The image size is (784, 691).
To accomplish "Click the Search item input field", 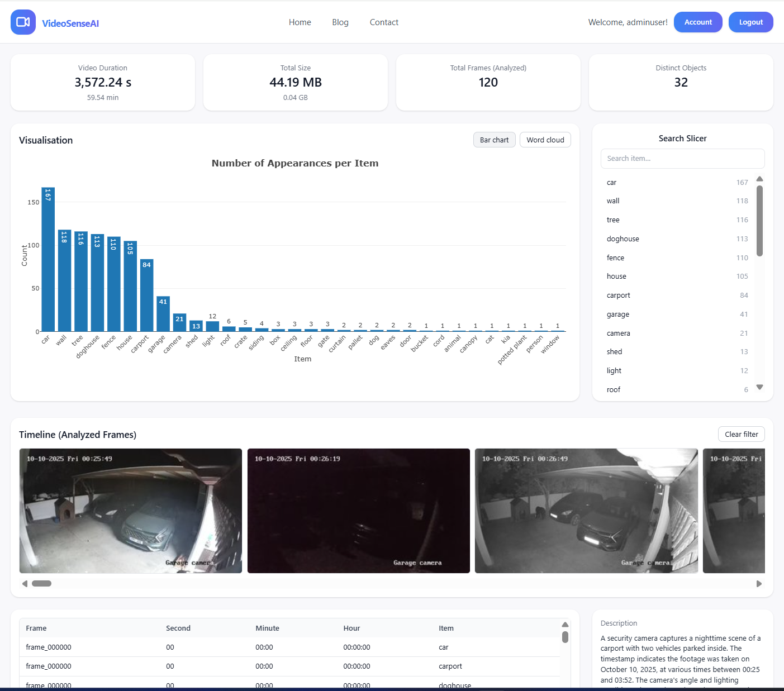I will click(682, 159).
